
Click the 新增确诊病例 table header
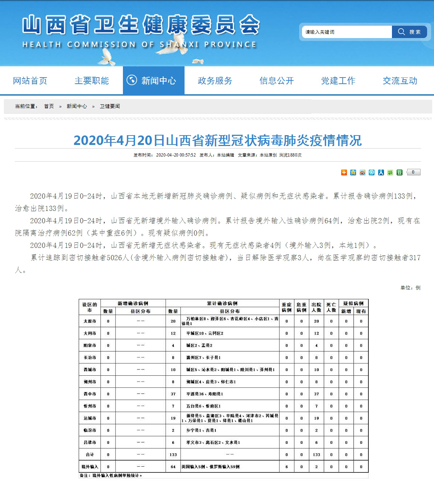[x=133, y=304]
